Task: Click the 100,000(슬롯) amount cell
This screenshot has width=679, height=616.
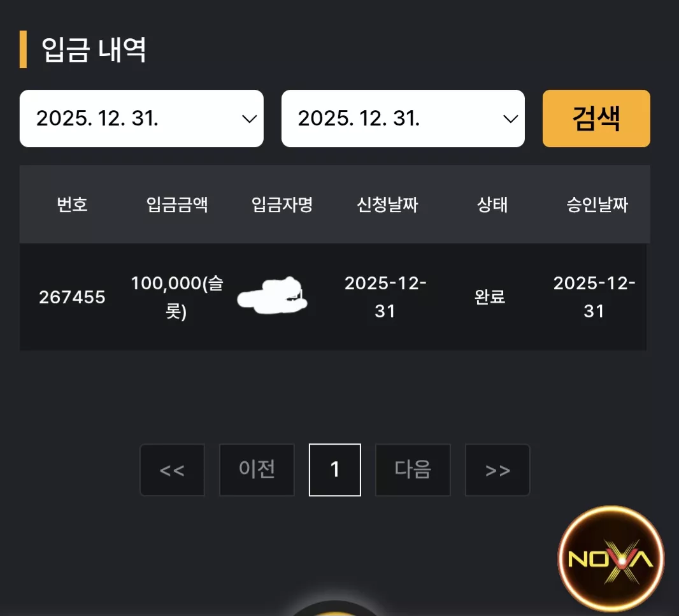Action: pos(177,297)
